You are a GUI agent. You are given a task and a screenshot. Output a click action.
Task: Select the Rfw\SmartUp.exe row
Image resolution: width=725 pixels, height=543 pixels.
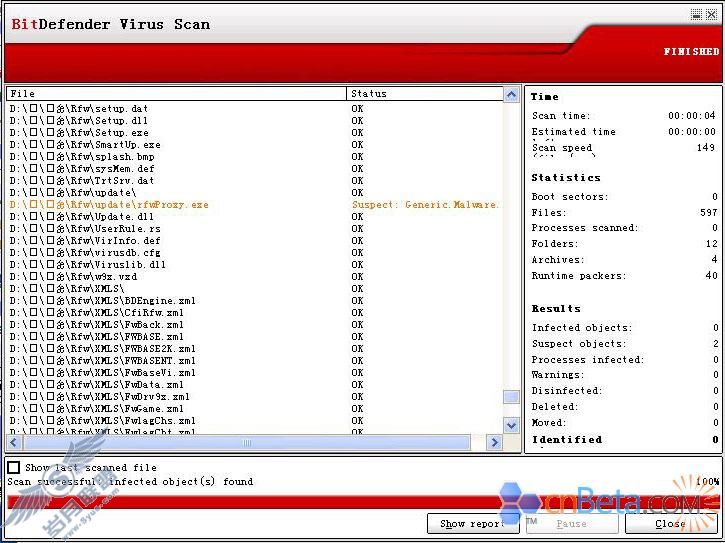click(255, 144)
